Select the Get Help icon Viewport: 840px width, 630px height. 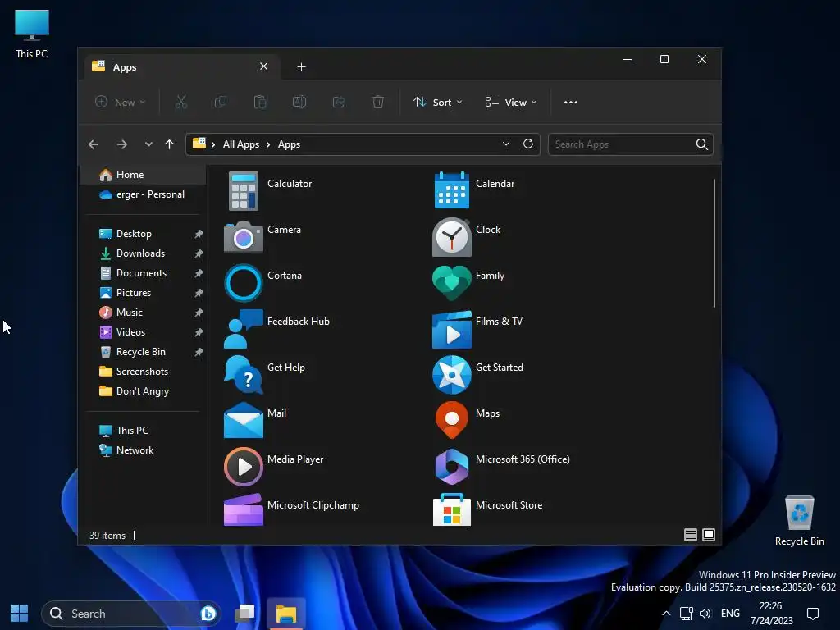[243, 375]
